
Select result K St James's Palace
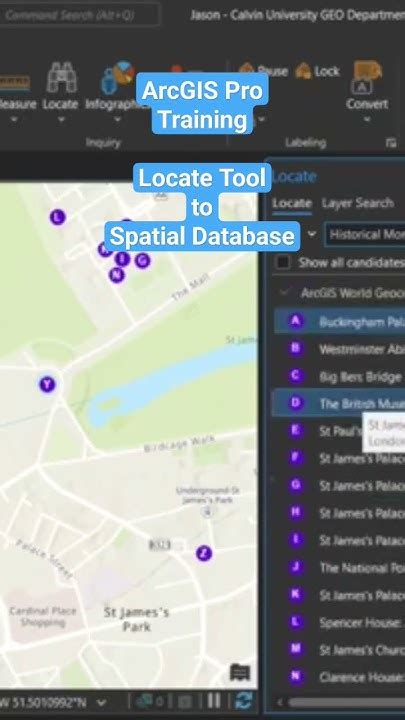coord(339,595)
